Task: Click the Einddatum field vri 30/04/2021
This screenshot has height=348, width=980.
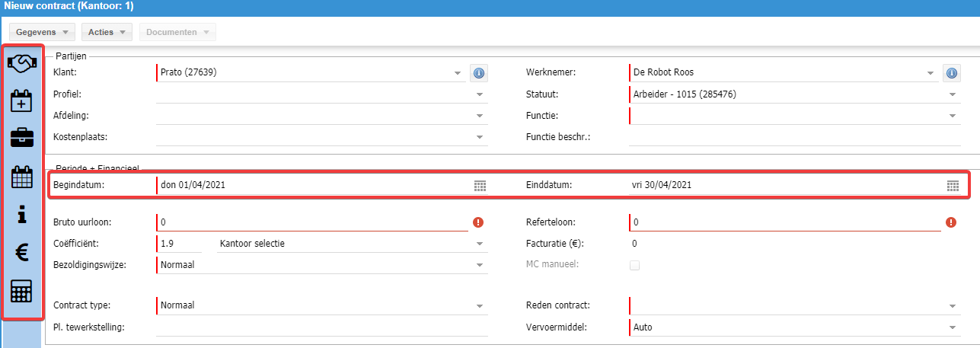Action: click(x=786, y=185)
